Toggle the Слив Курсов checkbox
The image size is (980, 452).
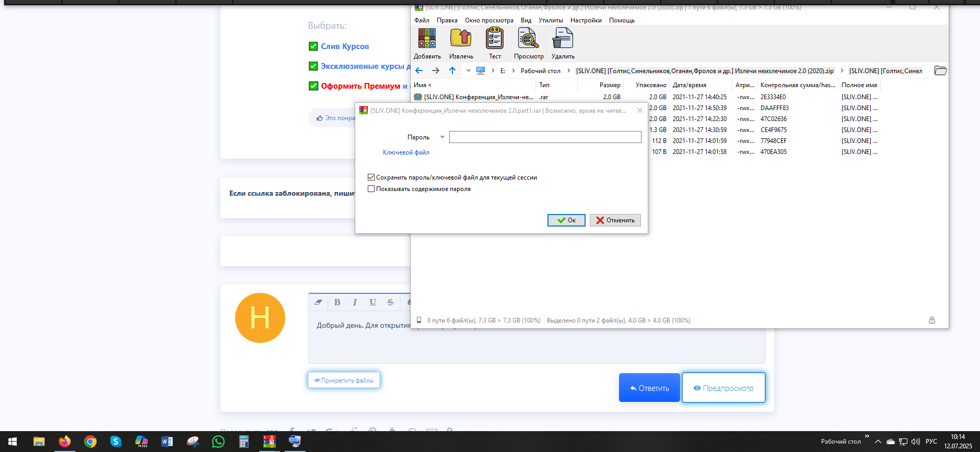[313, 46]
